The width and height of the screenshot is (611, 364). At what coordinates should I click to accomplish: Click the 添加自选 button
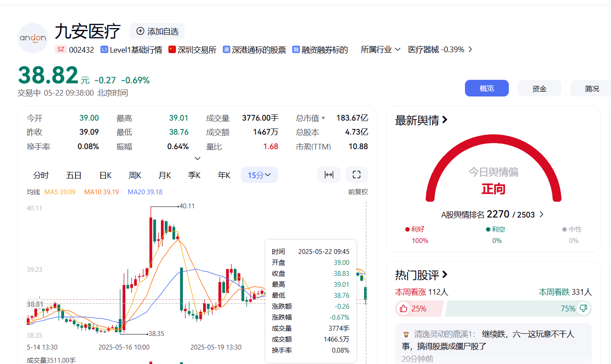157,31
